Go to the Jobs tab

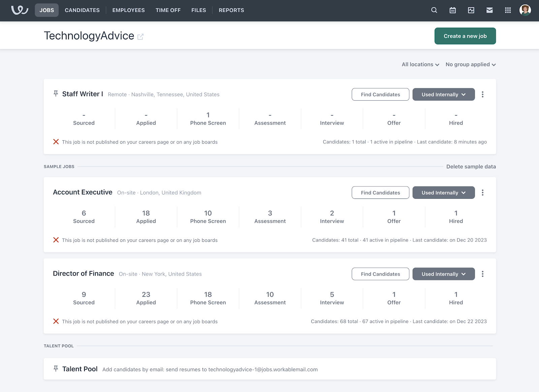click(x=47, y=10)
